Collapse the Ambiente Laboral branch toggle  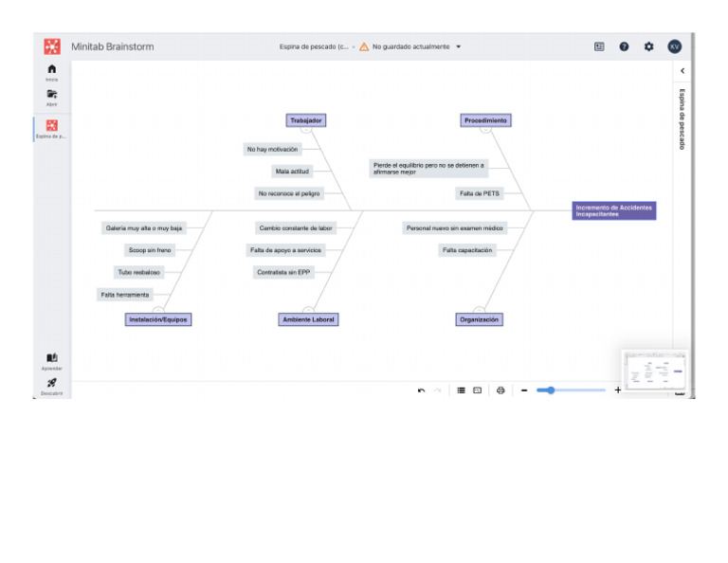pyautogui.click(x=308, y=310)
